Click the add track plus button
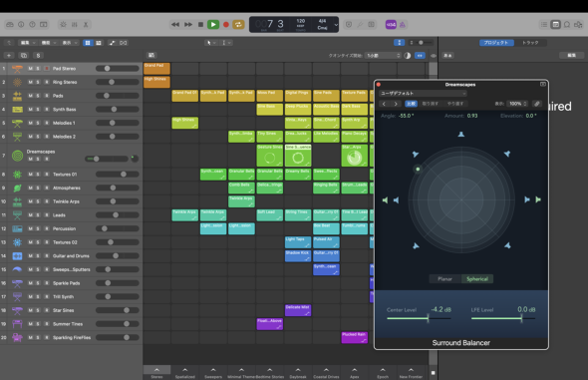The width and height of the screenshot is (588, 380). pos(9,56)
